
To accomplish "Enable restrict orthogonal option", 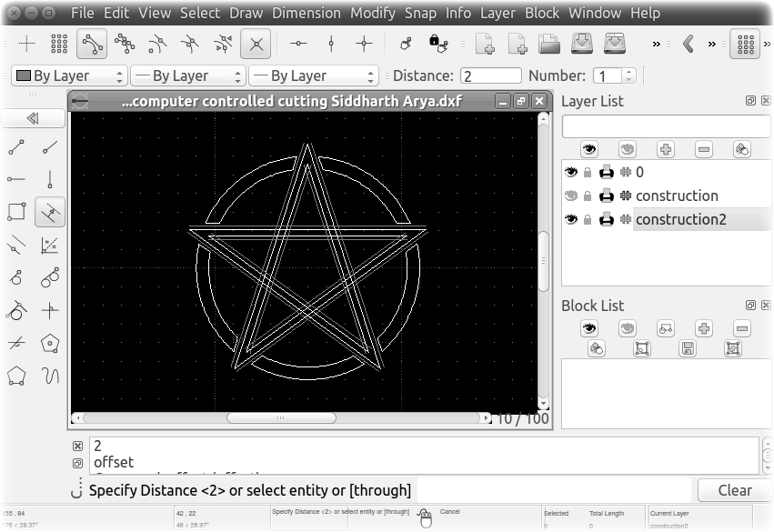I will pyautogui.click(x=364, y=44).
